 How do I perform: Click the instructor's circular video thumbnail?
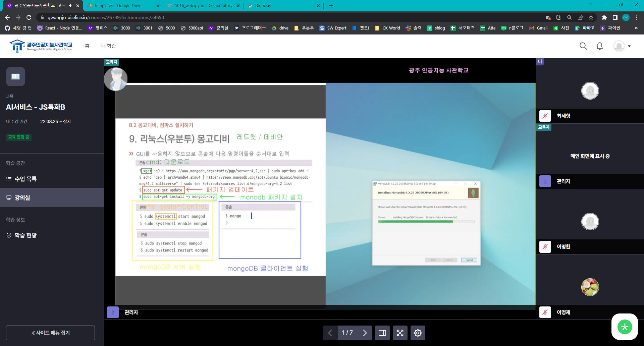pyautogui.click(x=116, y=79)
